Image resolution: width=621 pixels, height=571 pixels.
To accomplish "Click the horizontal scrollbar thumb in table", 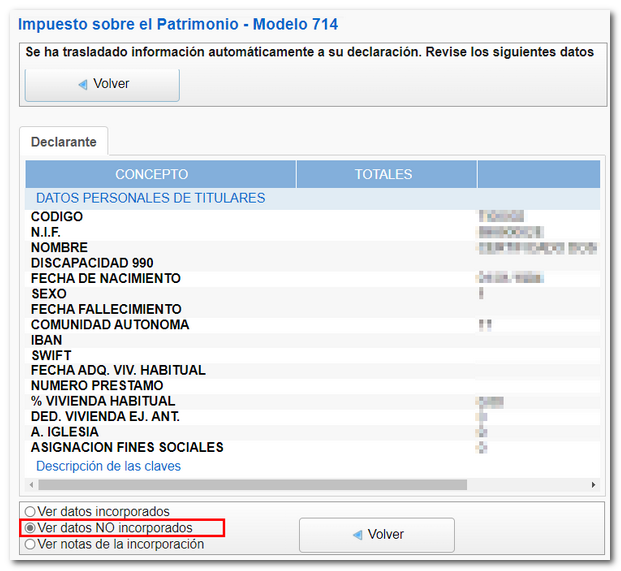I will (x=250, y=485).
